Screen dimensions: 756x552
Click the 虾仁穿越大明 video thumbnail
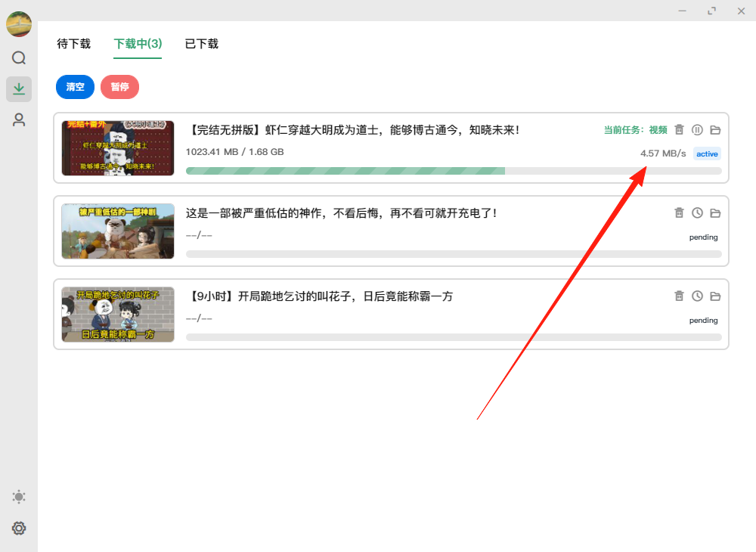tap(117, 148)
